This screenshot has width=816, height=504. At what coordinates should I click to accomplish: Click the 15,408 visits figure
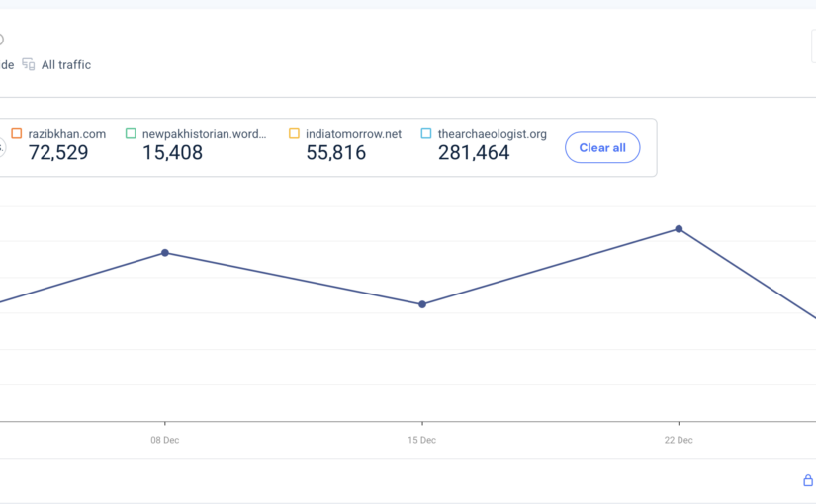(172, 153)
